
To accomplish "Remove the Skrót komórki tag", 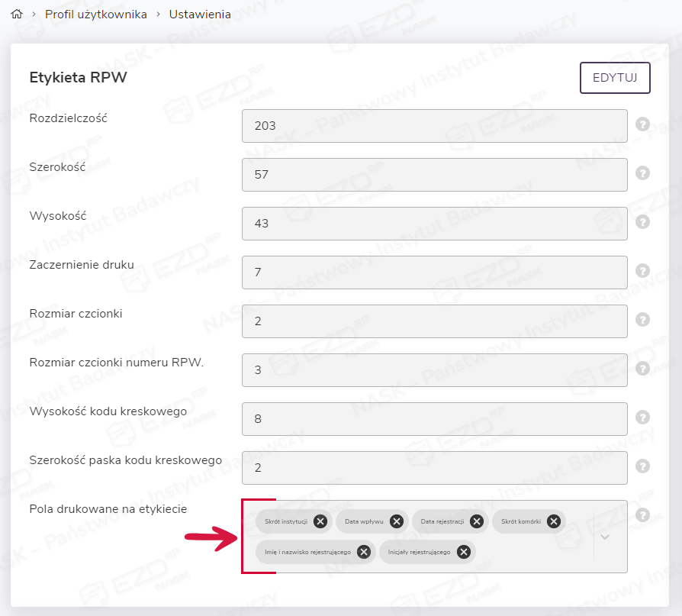I will (554, 521).
